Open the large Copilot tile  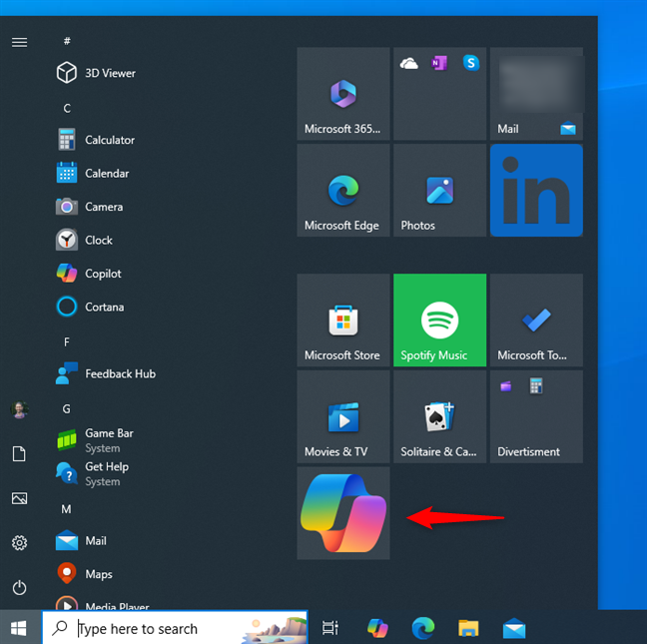[x=342, y=513]
